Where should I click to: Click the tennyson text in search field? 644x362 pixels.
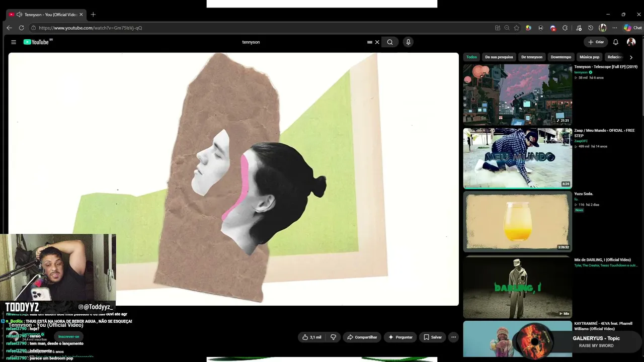click(251, 42)
